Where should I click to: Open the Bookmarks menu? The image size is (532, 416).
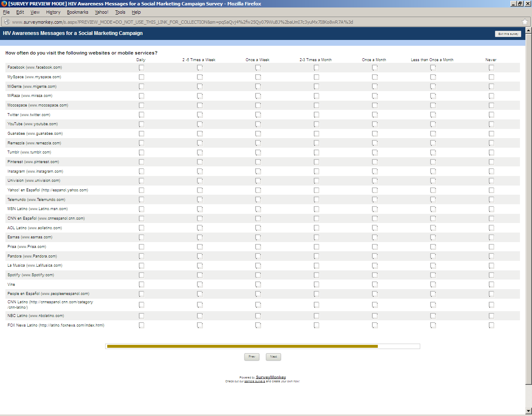(x=78, y=12)
